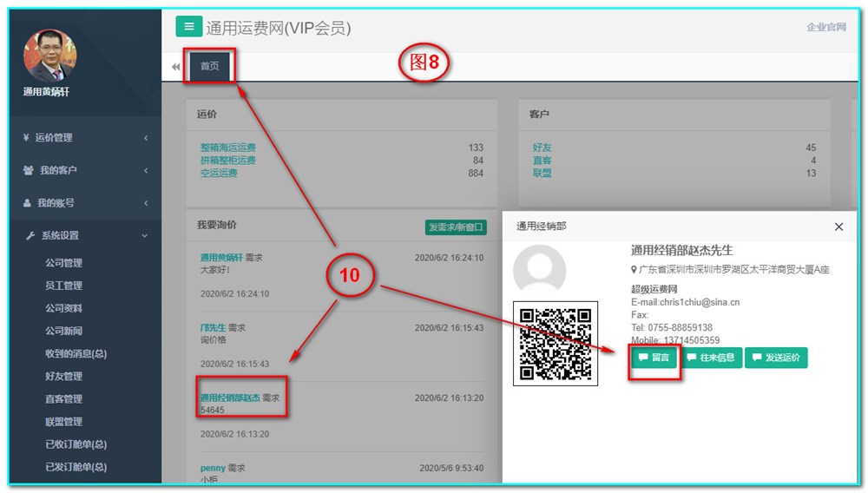Open the 企业官网 link

coord(826,27)
